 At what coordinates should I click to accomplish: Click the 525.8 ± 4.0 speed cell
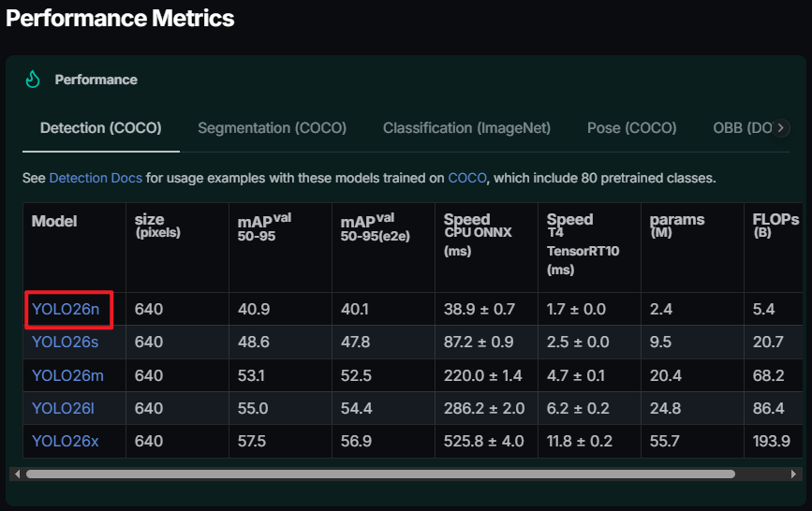pyautogui.click(x=483, y=441)
